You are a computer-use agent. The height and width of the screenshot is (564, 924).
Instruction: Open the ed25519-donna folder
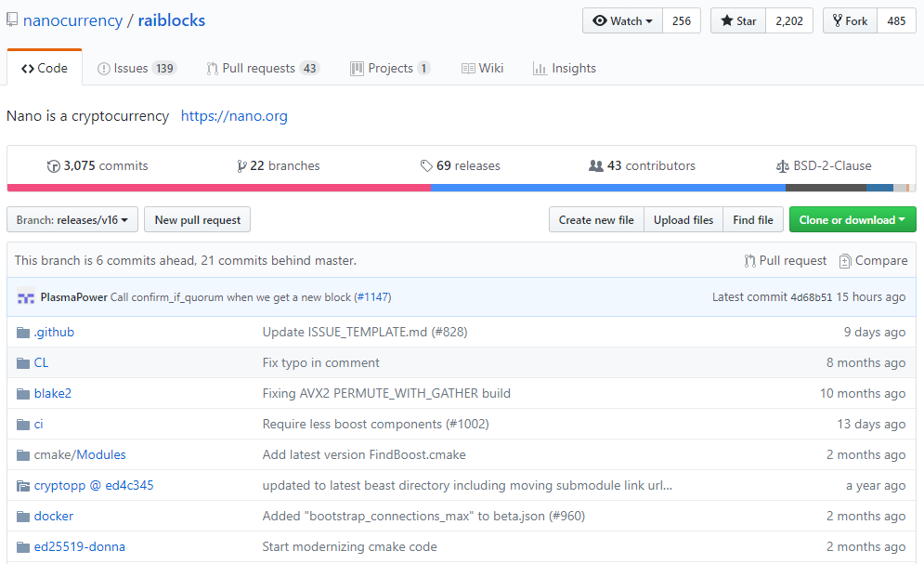point(80,547)
